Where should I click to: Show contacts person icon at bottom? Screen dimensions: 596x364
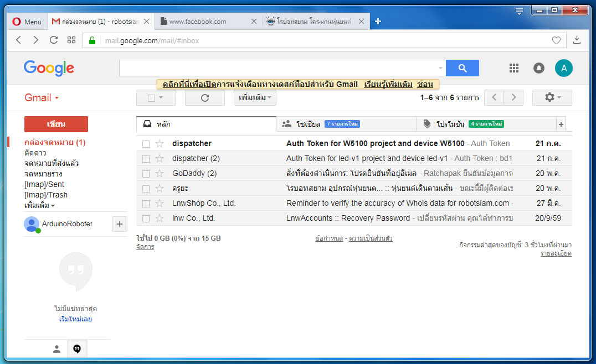coord(56,349)
